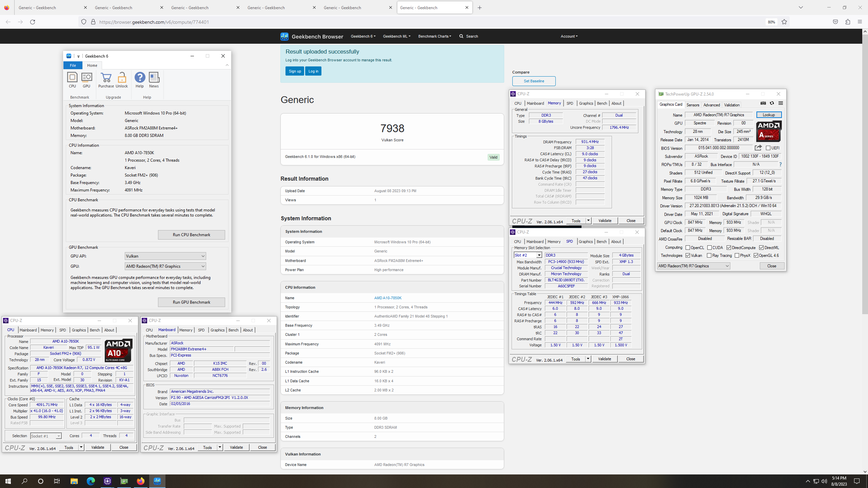Open Bench tab in CPU-Z Mainboard window
868x488 pixels.
pos(233,330)
